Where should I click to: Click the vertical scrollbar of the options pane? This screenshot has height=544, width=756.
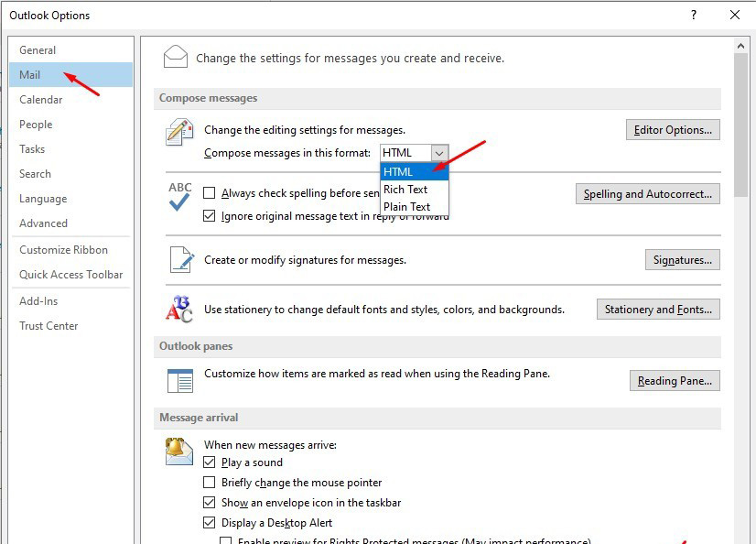click(x=740, y=275)
